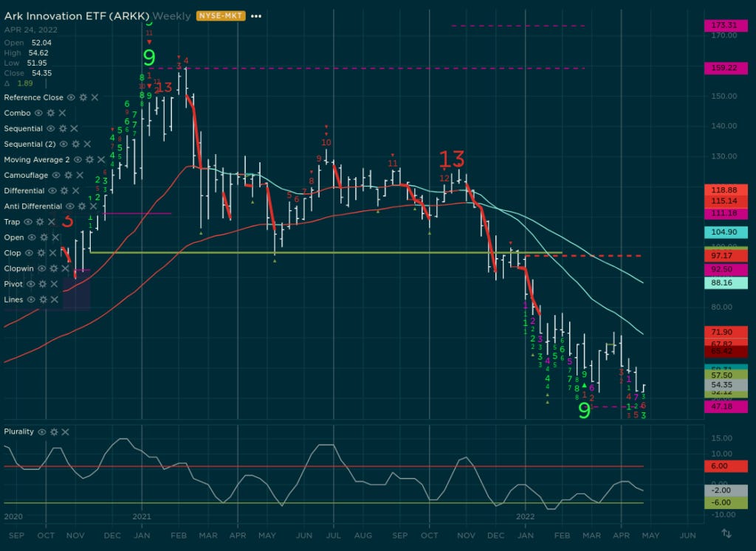Toggle Clopwin visibility eye

tap(42, 268)
